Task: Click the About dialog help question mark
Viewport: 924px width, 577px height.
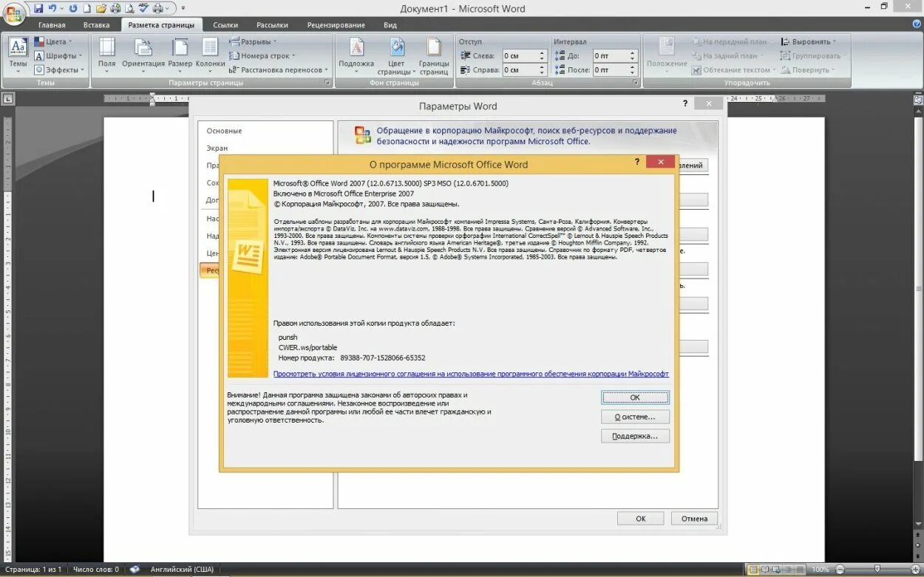Action: click(637, 161)
